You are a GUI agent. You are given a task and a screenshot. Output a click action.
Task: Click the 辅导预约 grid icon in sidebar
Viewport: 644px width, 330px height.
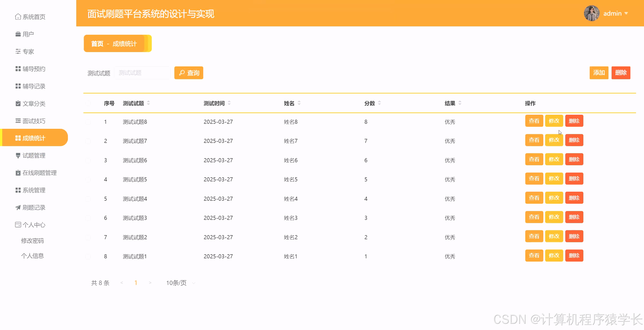click(18, 69)
